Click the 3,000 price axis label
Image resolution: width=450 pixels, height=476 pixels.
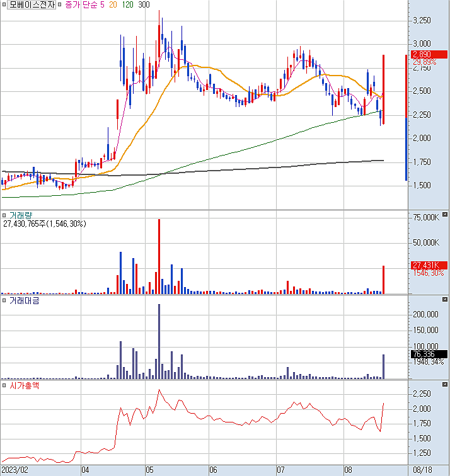coord(422,43)
